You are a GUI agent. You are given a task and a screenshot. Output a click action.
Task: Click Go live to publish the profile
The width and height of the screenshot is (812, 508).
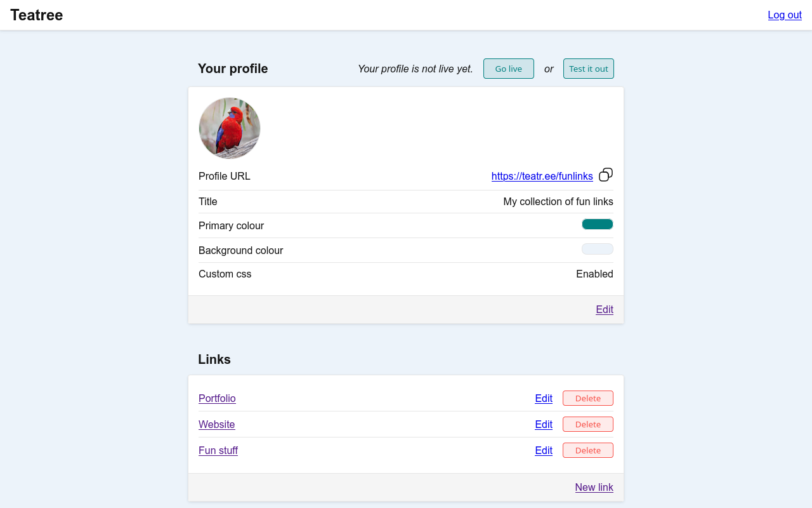point(508,68)
